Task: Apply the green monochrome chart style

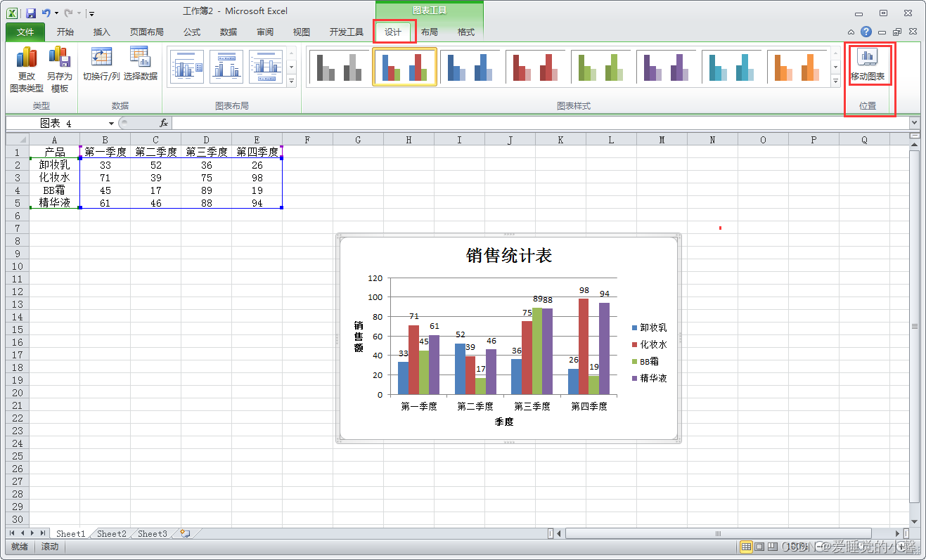Action: click(600, 67)
